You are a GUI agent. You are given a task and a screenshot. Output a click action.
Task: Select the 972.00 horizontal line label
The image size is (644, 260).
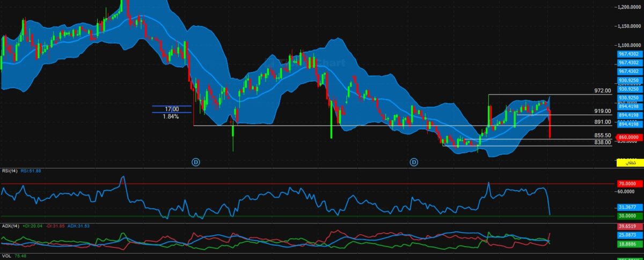point(603,91)
